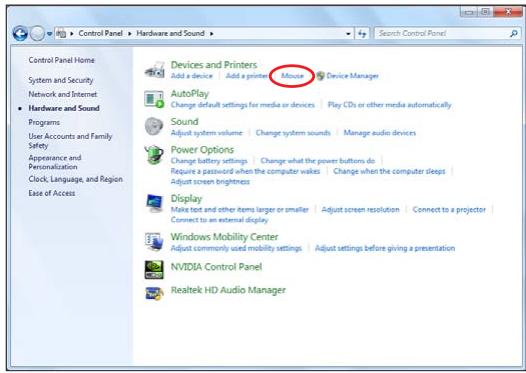The height and width of the screenshot is (373, 526).
Task: Click the Display monitor icon
Action: [154, 203]
